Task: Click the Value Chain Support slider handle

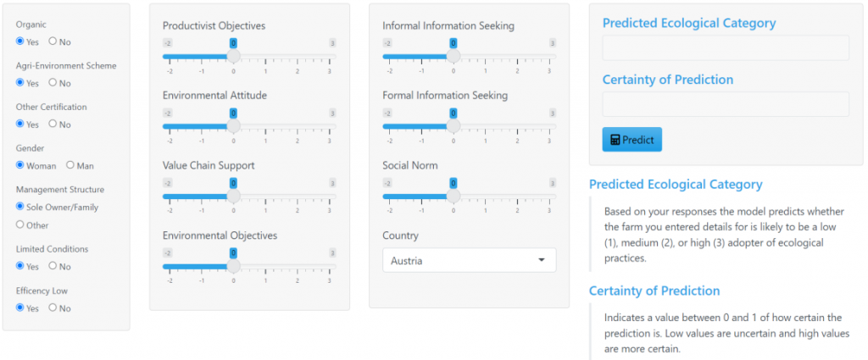Action: point(233,196)
